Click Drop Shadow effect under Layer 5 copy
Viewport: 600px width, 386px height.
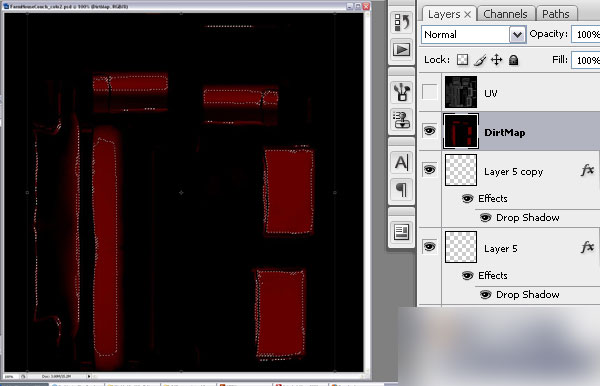tap(528, 218)
